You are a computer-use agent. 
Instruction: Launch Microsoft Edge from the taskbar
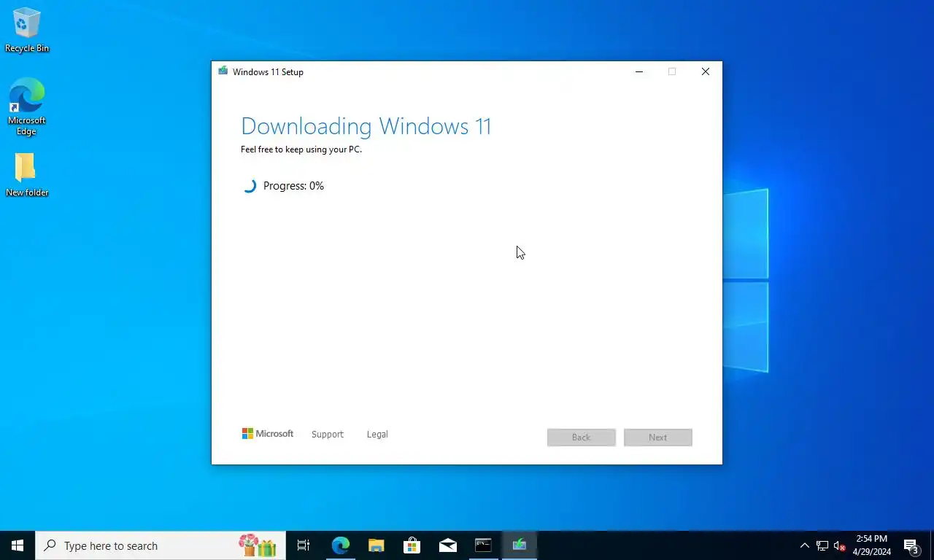[341, 545]
